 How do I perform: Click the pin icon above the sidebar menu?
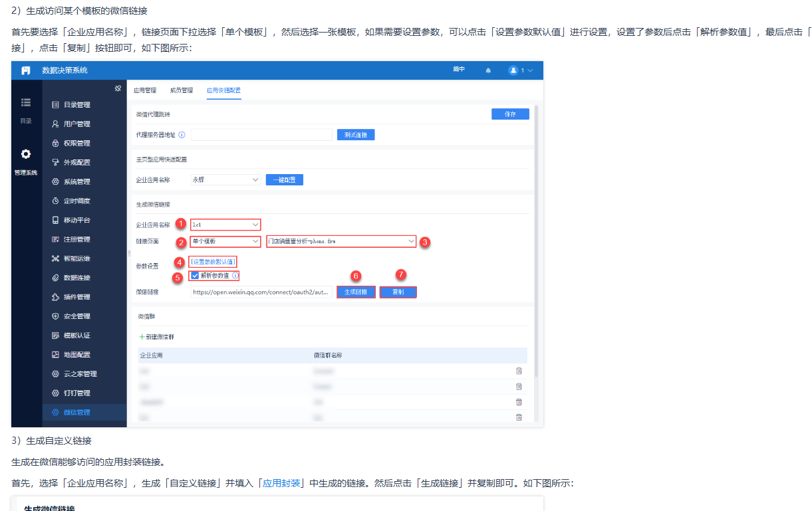118,88
